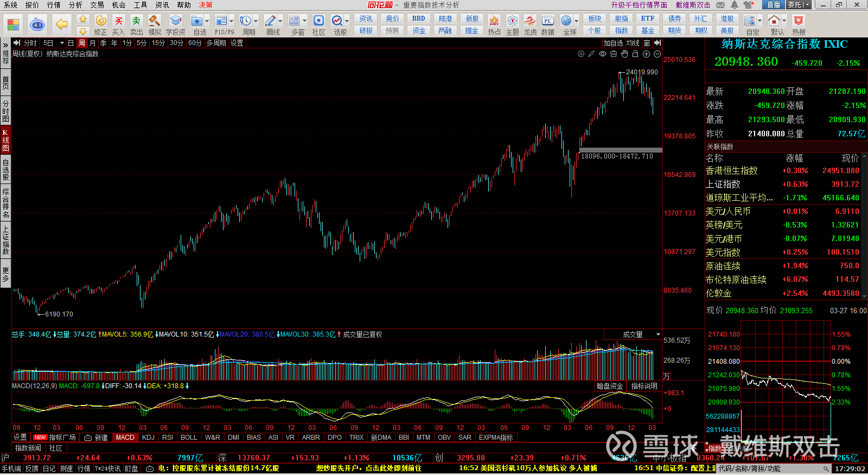Open the 系统 menu
Viewport: 868px width, 475px height.
pos(10,5)
